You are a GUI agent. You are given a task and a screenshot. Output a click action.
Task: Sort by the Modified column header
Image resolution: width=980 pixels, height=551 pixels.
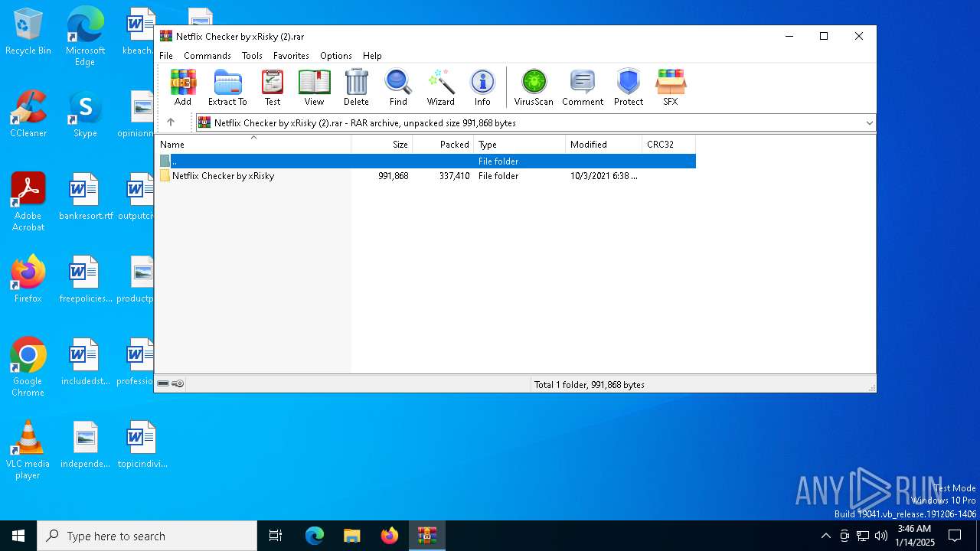tap(604, 144)
